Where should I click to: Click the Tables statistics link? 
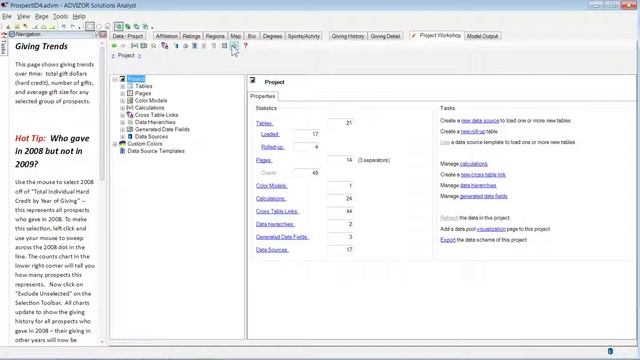coord(264,123)
